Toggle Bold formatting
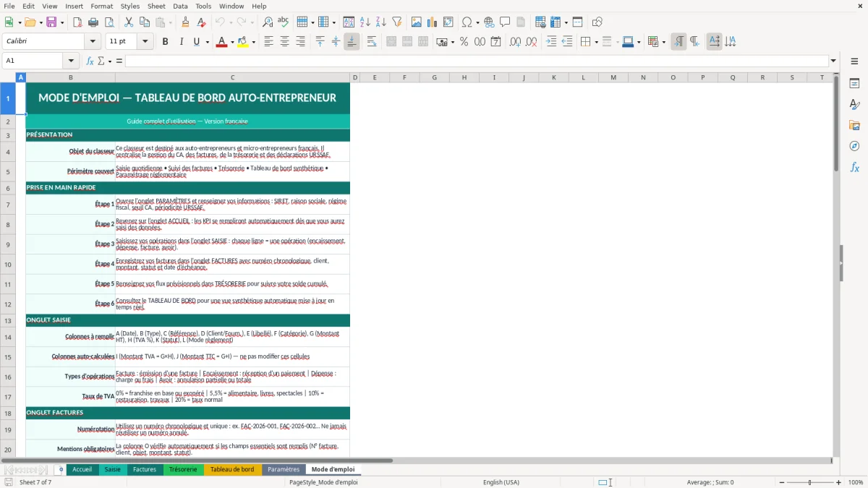This screenshot has height=488, width=868. pyautogui.click(x=165, y=42)
